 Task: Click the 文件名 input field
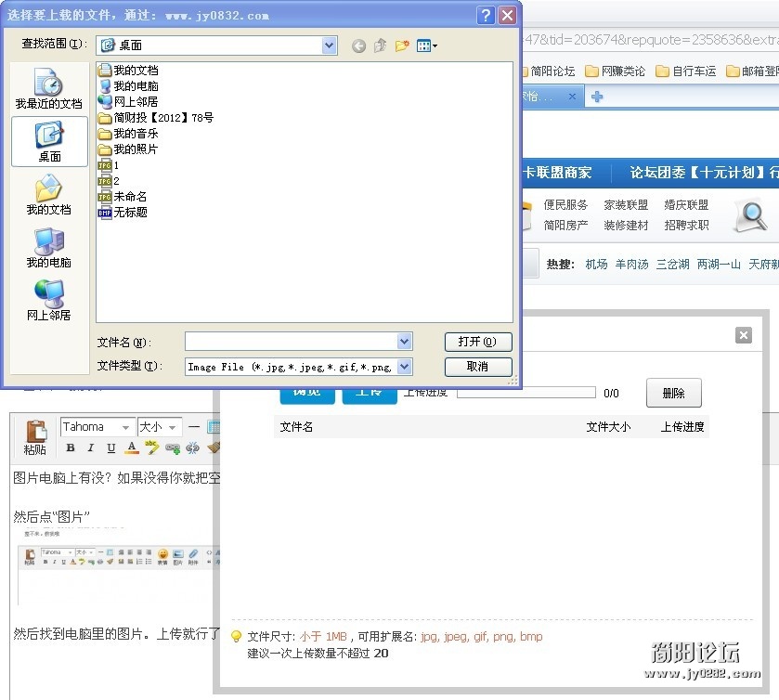[292, 342]
